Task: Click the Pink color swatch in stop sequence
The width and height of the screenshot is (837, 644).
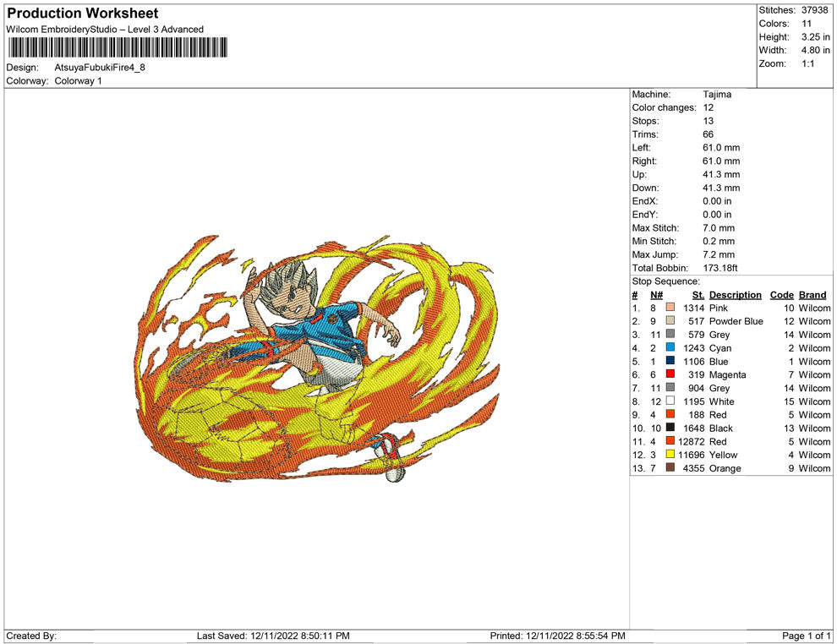Action: click(670, 308)
